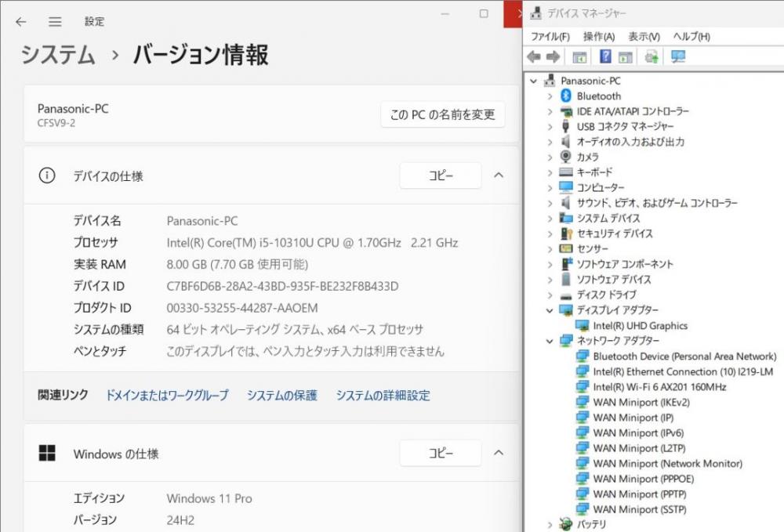
Task: Click the バッテリ battery icon
Action: pyautogui.click(x=565, y=524)
